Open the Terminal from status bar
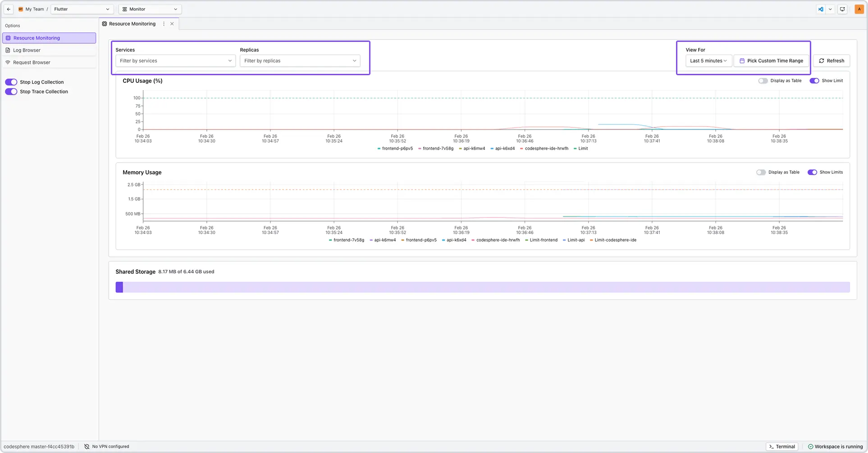Screen dimensions: 868x453 pos(782,447)
